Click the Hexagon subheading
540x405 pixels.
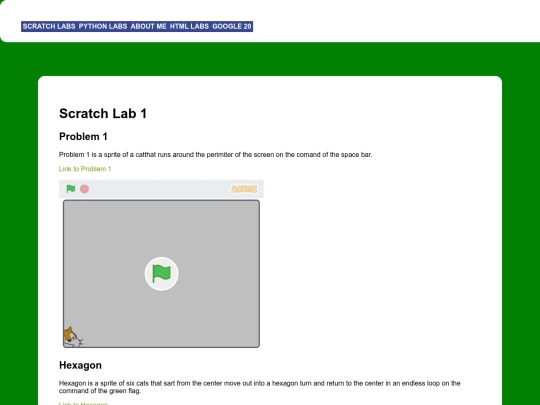(x=80, y=365)
